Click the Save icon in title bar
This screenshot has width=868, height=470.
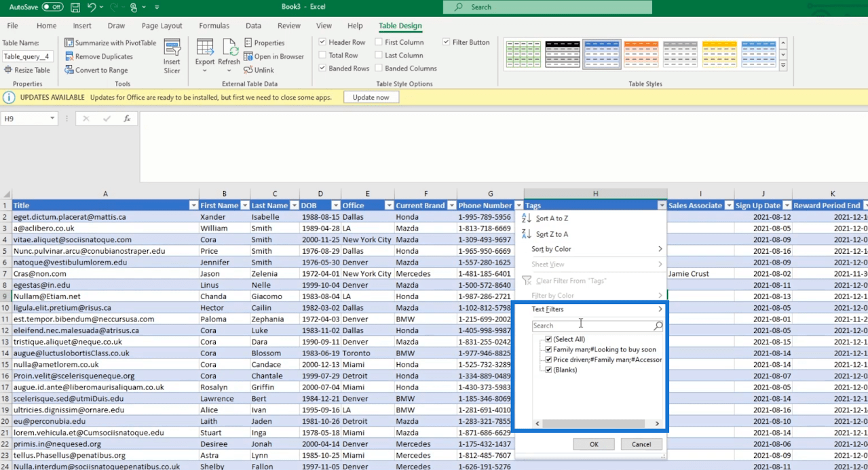[75, 7]
